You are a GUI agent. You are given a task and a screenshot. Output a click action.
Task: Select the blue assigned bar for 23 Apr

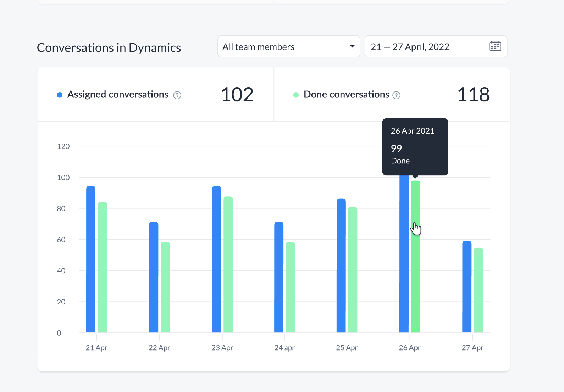pos(216,259)
